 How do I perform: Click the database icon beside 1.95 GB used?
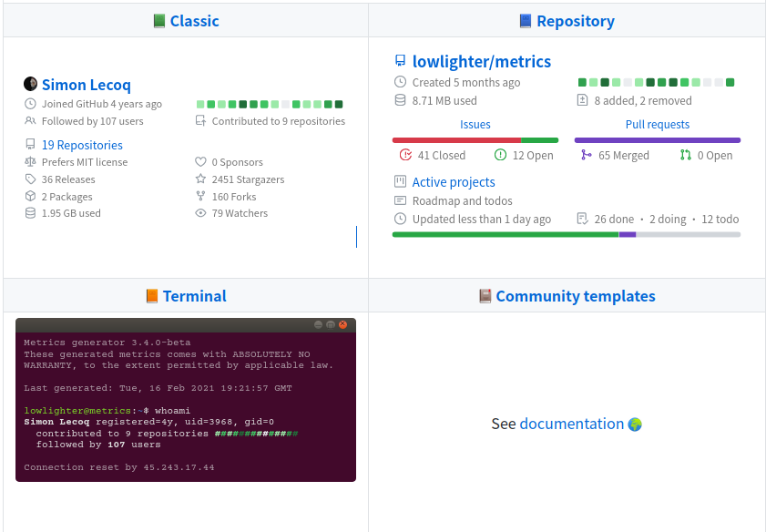30,213
